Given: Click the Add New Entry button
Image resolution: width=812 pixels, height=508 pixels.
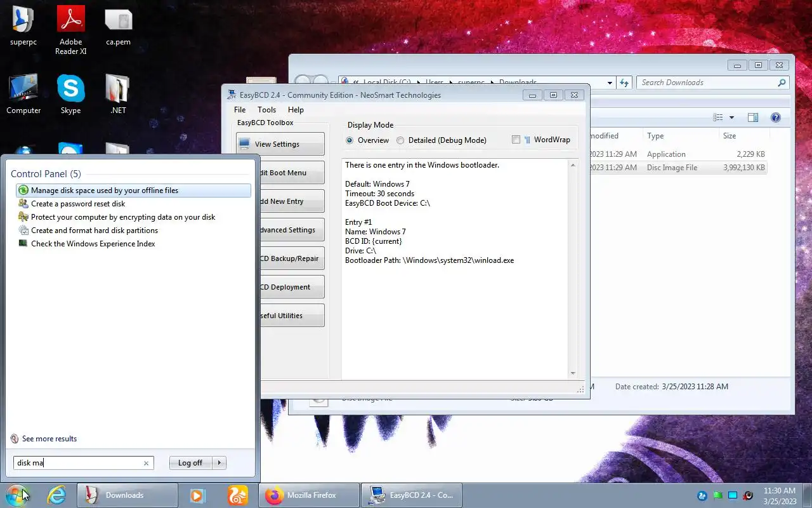Looking at the screenshot, I should click(292, 201).
